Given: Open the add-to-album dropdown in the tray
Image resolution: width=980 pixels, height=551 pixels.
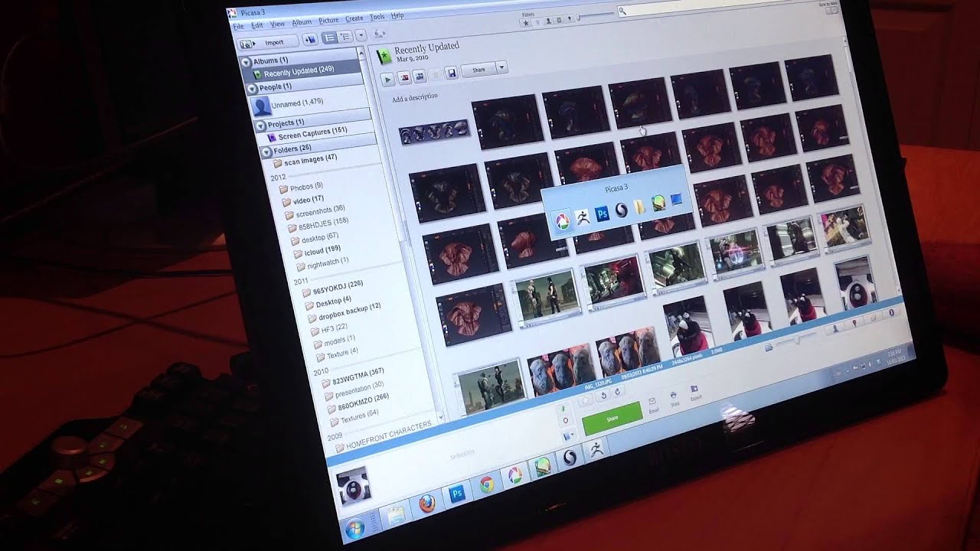Looking at the screenshot, I should coord(568,435).
